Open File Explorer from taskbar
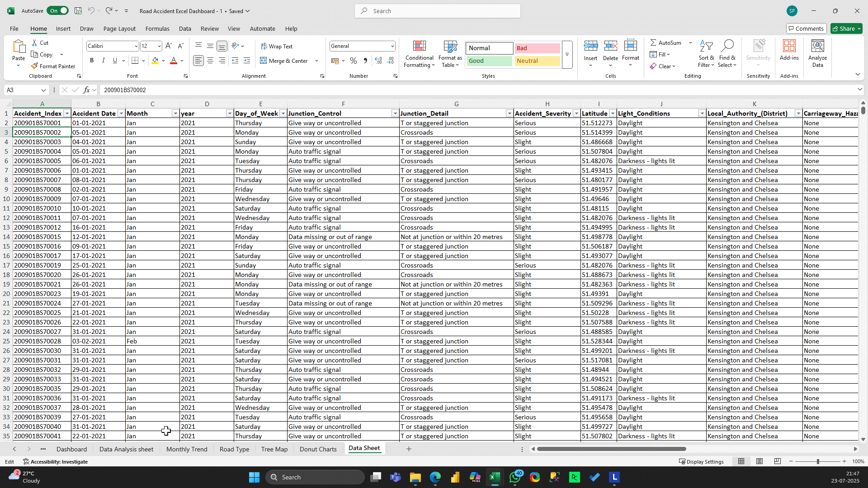The image size is (868, 488). tap(415, 477)
